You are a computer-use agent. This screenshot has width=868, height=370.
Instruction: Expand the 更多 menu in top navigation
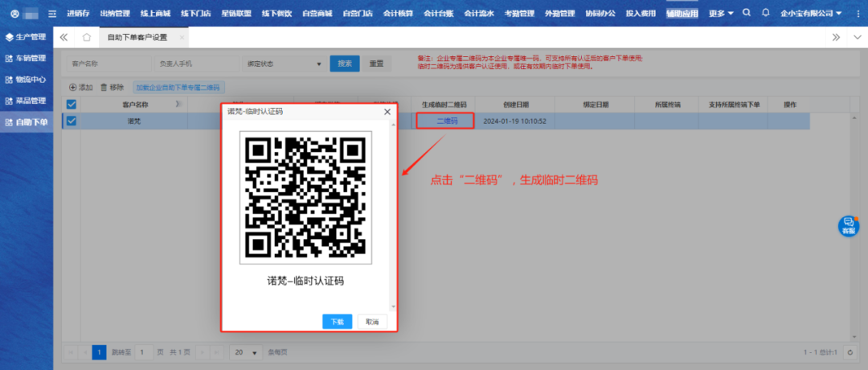[x=721, y=14]
